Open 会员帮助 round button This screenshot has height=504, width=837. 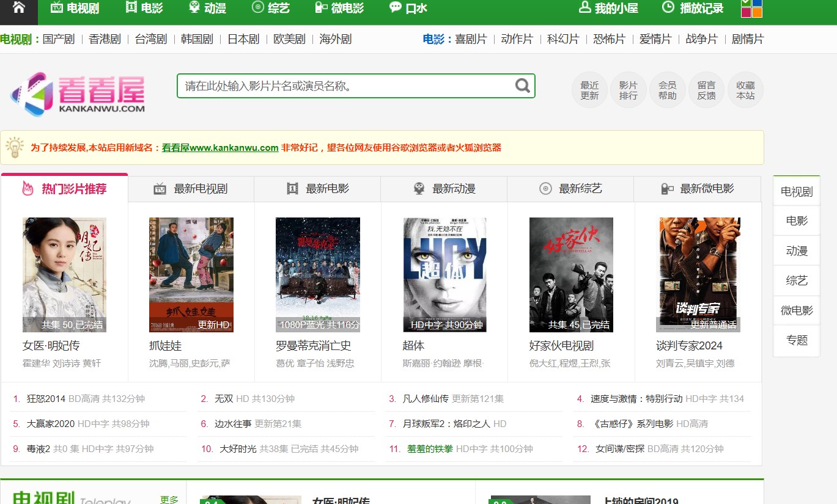(x=667, y=90)
